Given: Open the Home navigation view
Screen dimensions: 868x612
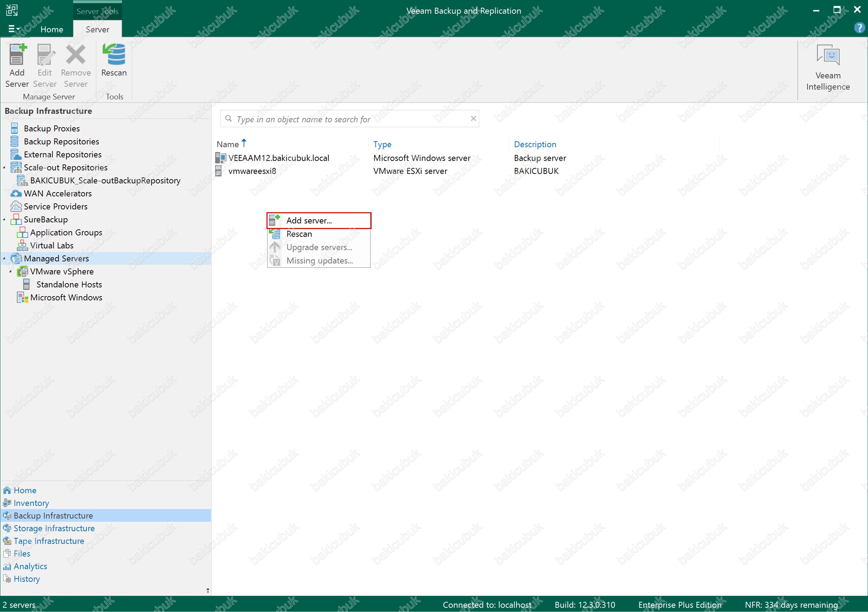Looking at the screenshot, I should (25, 490).
